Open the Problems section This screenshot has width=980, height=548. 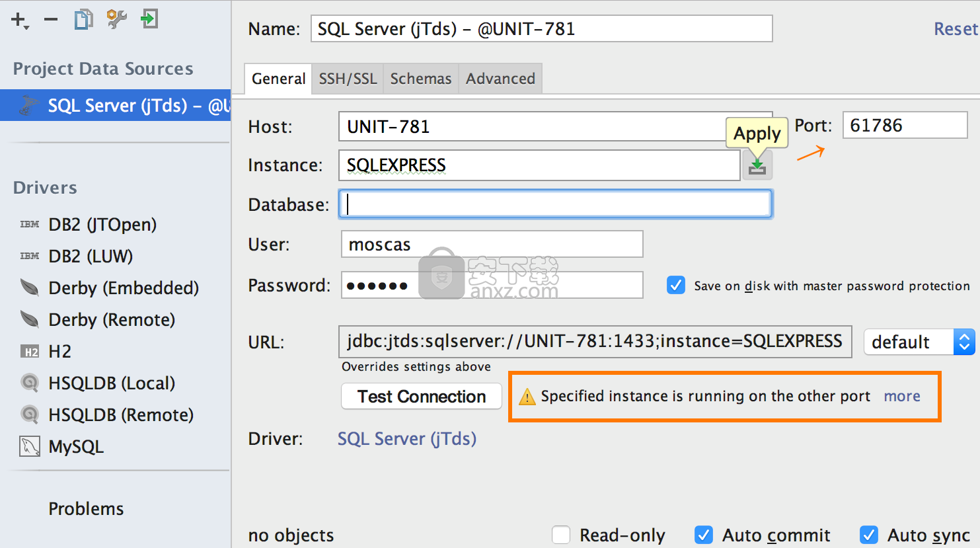86,509
